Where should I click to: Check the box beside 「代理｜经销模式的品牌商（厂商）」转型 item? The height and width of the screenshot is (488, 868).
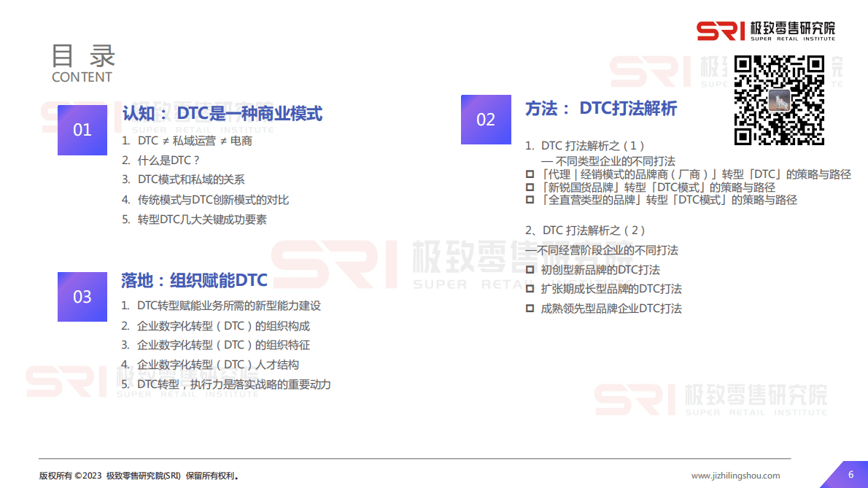[530, 174]
